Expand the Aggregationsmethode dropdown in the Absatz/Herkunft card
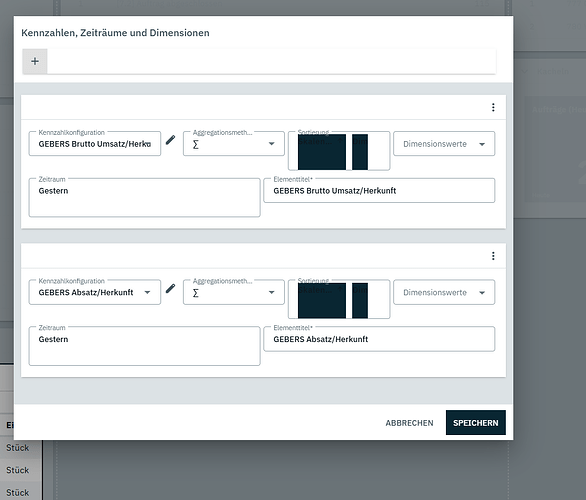 (x=234, y=292)
